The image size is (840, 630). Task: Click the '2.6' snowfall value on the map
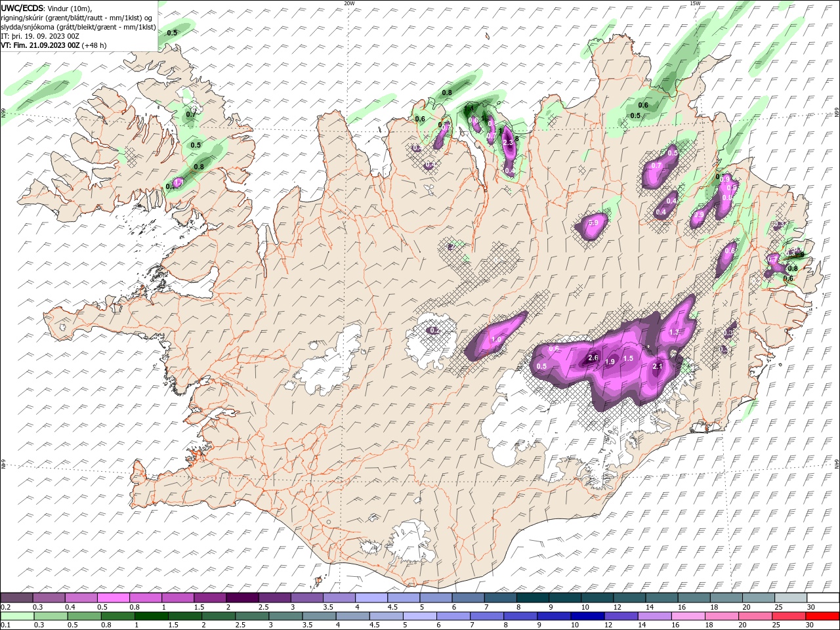(593, 358)
